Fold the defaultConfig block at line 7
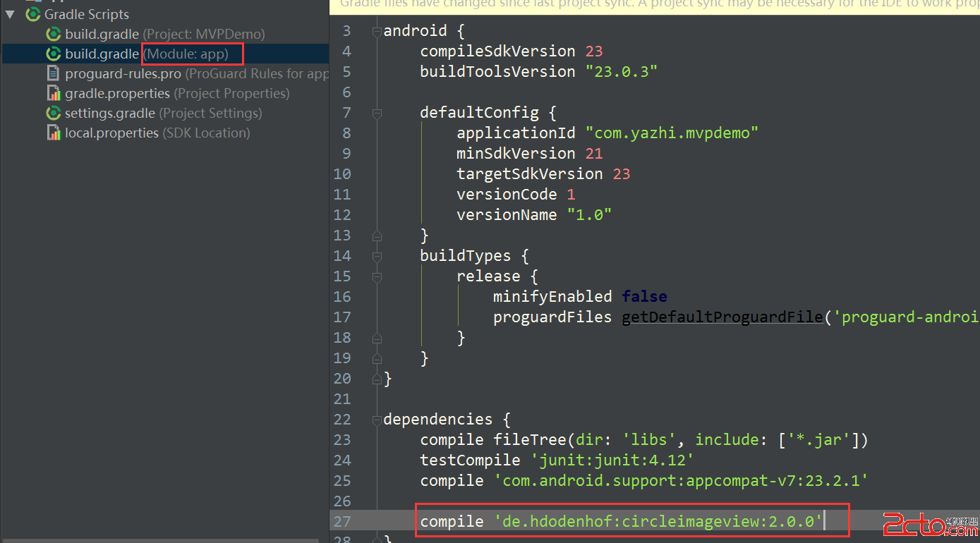Viewport: 980px width, 543px height. click(376, 114)
